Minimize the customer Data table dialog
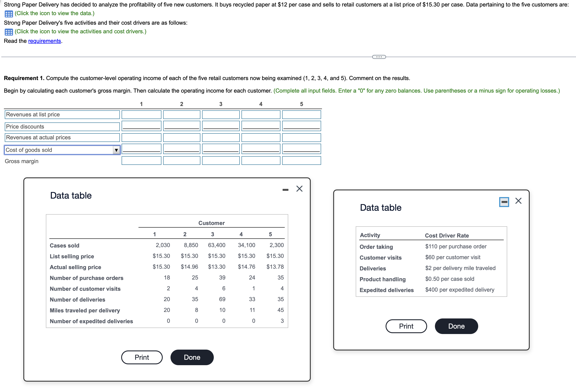This screenshot has height=392, width=576. coord(285,189)
